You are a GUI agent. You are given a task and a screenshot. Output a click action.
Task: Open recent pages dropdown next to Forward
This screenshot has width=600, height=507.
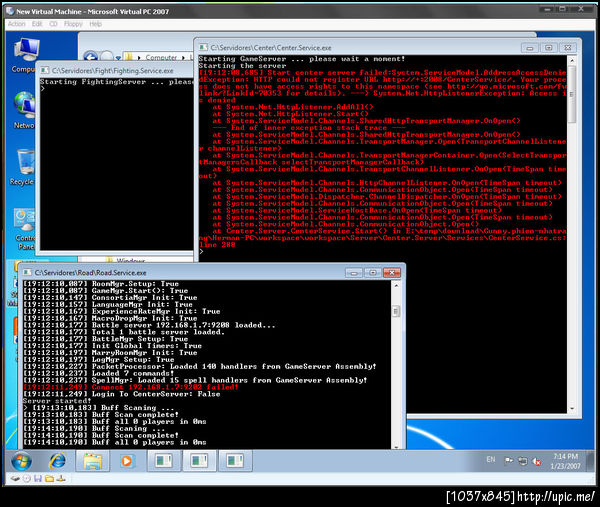[118, 58]
